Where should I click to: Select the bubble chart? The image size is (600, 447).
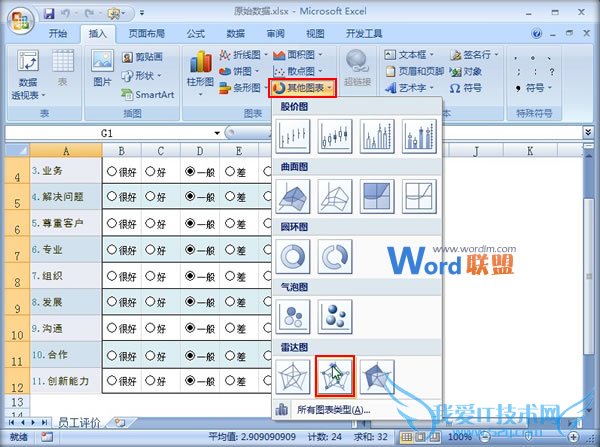click(293, 316)
